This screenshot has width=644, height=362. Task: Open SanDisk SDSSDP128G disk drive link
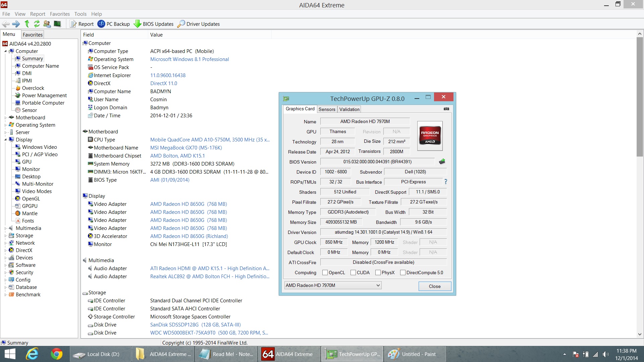[x=196, y=325]
